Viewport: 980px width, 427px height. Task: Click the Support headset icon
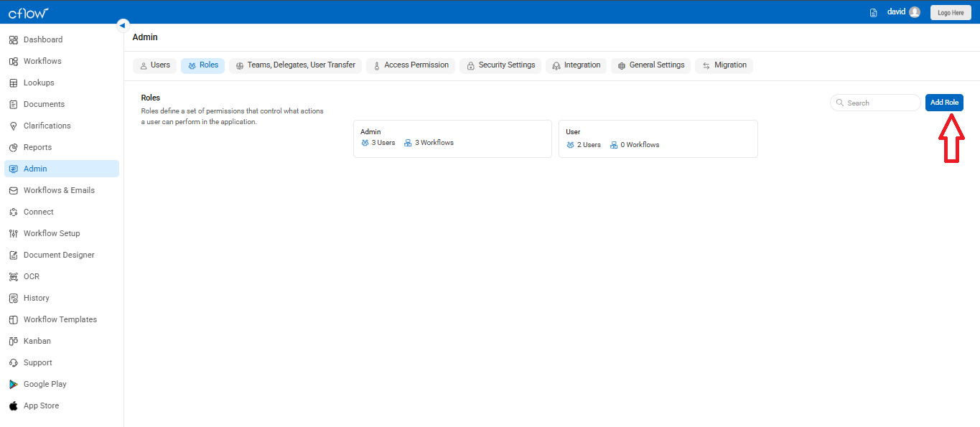(14, 362)
